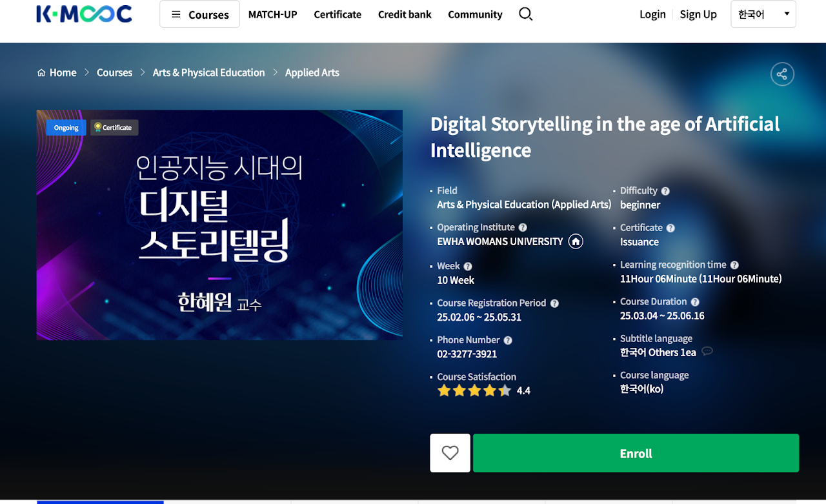Viewport: 826px width, 504px height.
Task: Open the search function
Action: pyautogui.click(x=525, y=14)
